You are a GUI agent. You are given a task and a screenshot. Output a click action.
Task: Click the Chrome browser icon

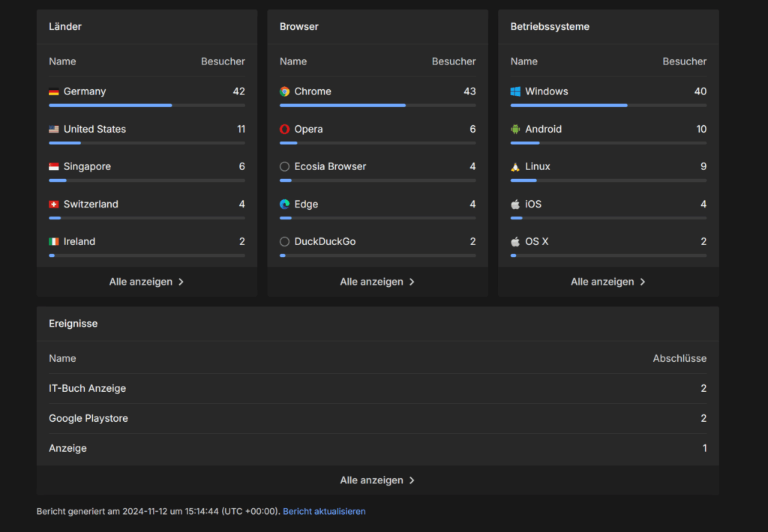click(284, 91)
